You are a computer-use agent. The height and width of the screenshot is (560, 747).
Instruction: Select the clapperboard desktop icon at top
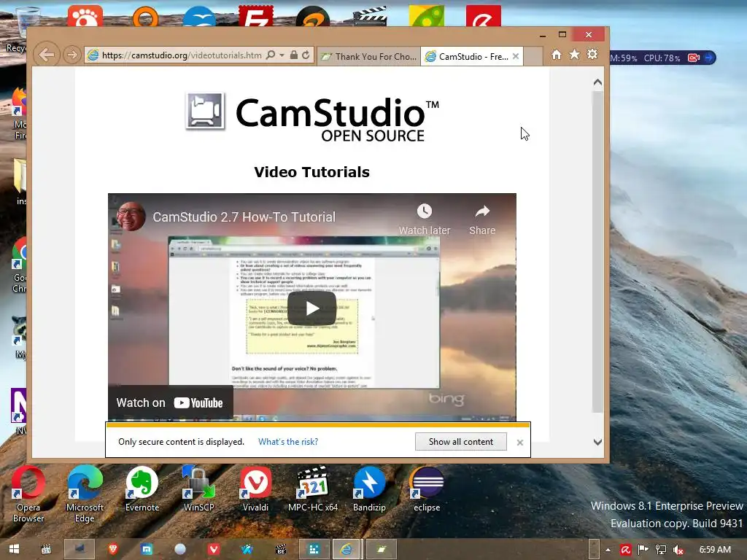click(x=370, y=16)
